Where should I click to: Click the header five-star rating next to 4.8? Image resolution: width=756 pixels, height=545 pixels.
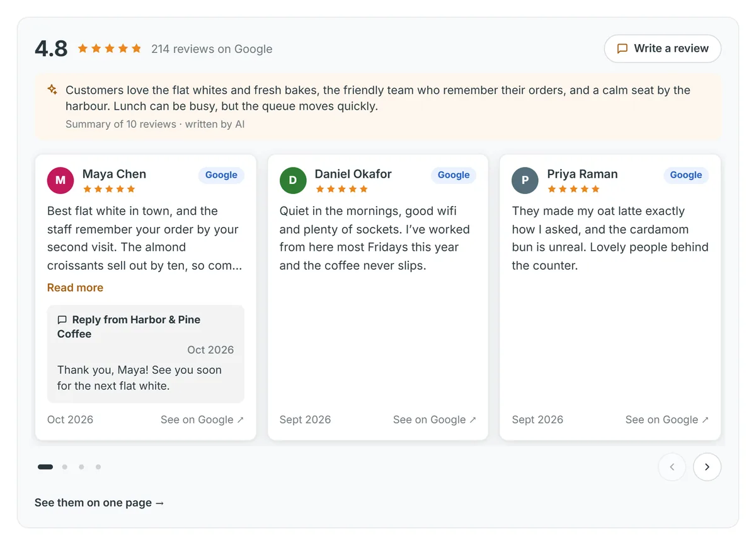[x=110, y=49]
